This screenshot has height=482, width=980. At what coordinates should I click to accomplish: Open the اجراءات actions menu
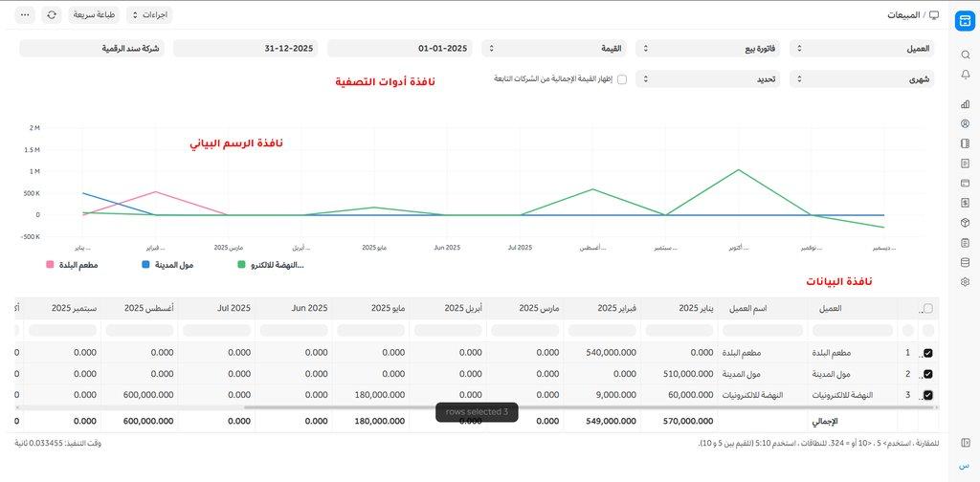point(148,15)
